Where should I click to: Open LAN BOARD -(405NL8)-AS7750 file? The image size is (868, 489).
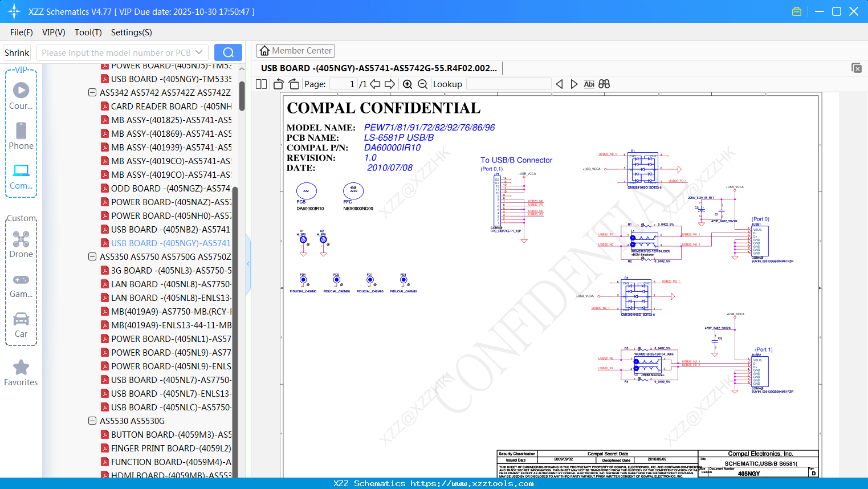[172, 284]
